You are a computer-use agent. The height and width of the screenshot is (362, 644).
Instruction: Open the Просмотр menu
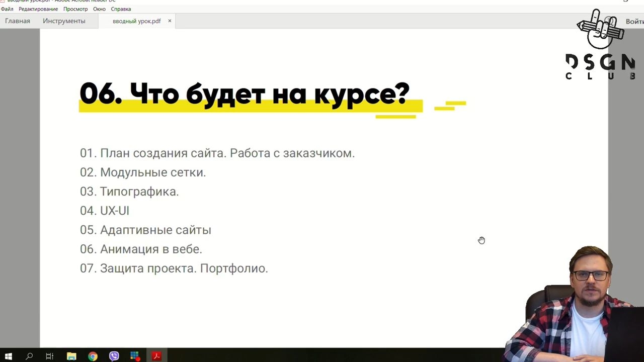[x=75, y=9]
